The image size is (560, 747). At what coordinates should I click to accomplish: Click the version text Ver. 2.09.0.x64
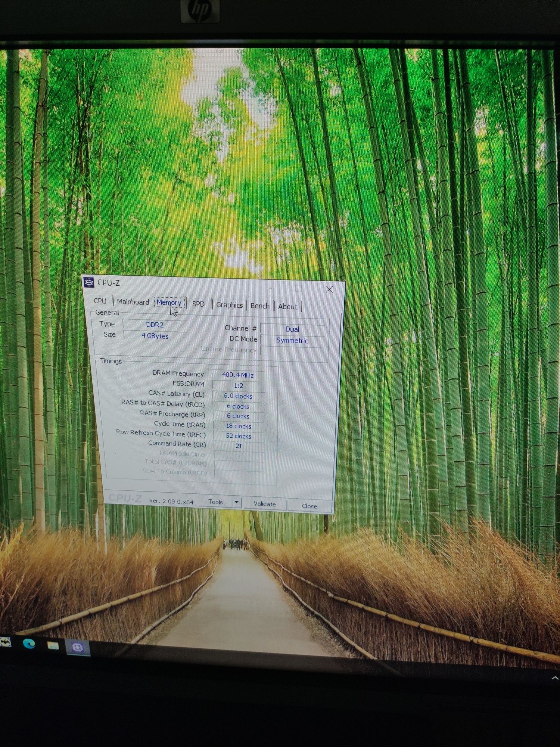point(171,501)
